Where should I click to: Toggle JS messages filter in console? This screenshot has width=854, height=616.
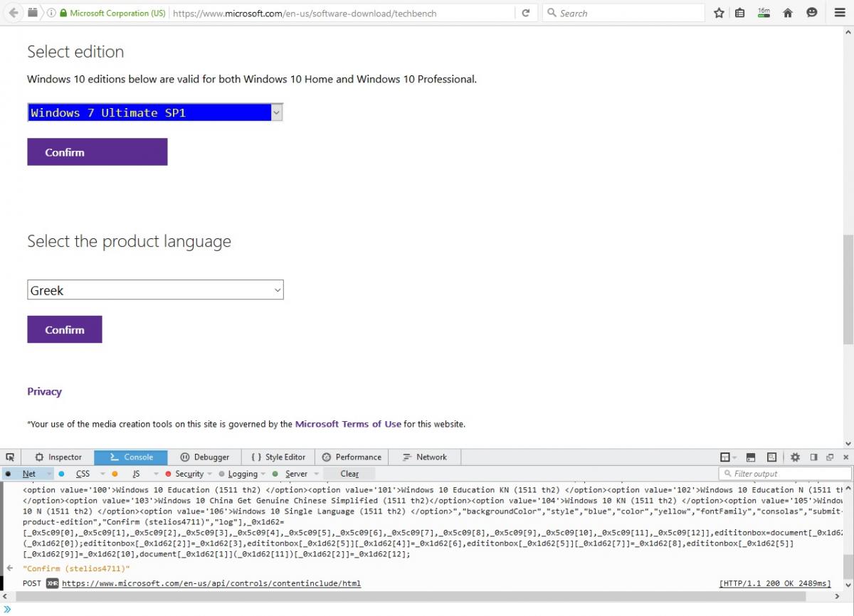[136, 474]
